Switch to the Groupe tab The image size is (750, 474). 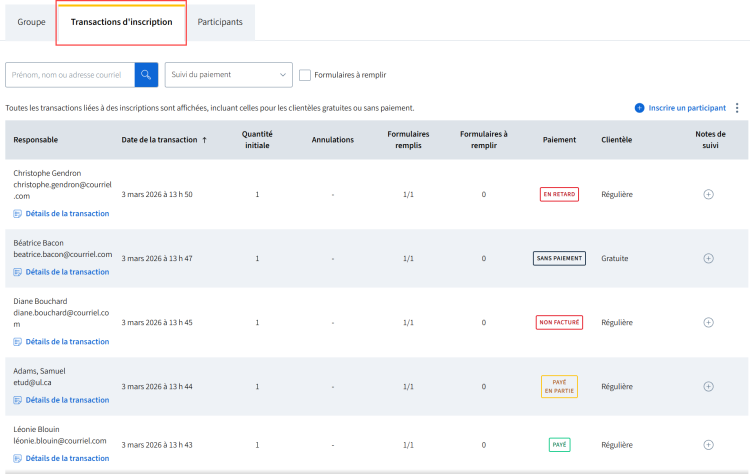(31, 22)
